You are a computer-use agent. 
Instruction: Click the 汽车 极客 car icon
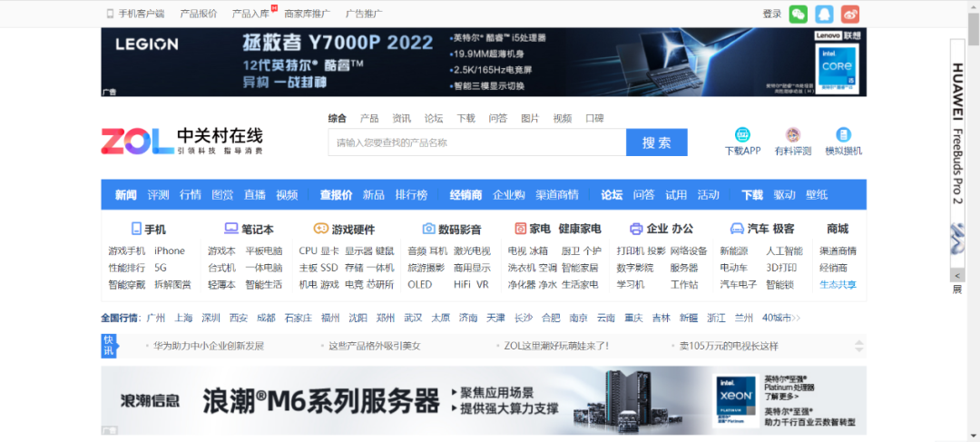(736, 229)
